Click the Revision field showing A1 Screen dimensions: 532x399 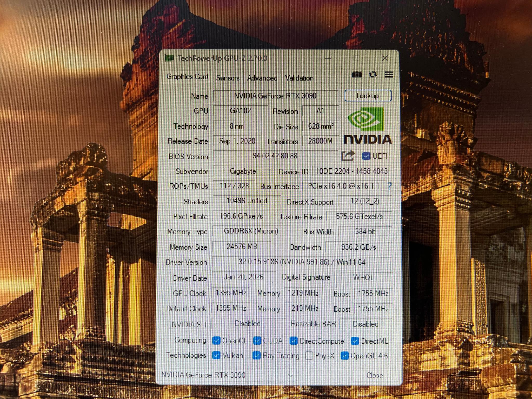pyautogui.click(x=320, y=111)
